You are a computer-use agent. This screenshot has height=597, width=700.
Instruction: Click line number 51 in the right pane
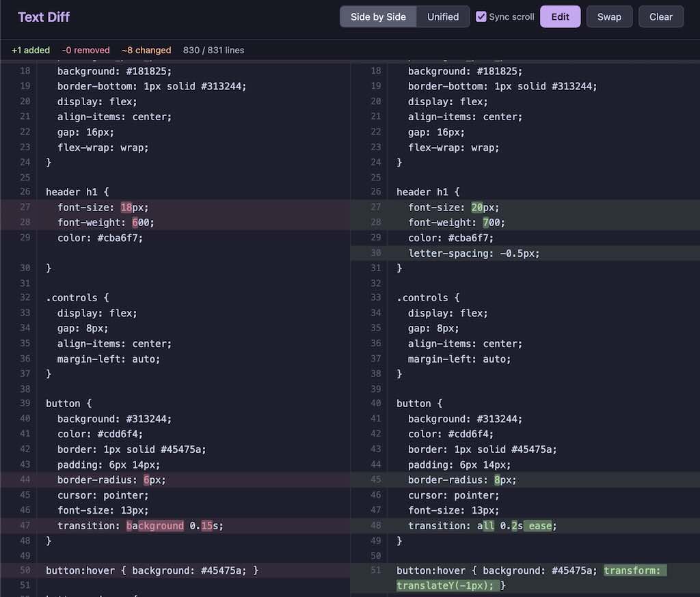[375, 570]
